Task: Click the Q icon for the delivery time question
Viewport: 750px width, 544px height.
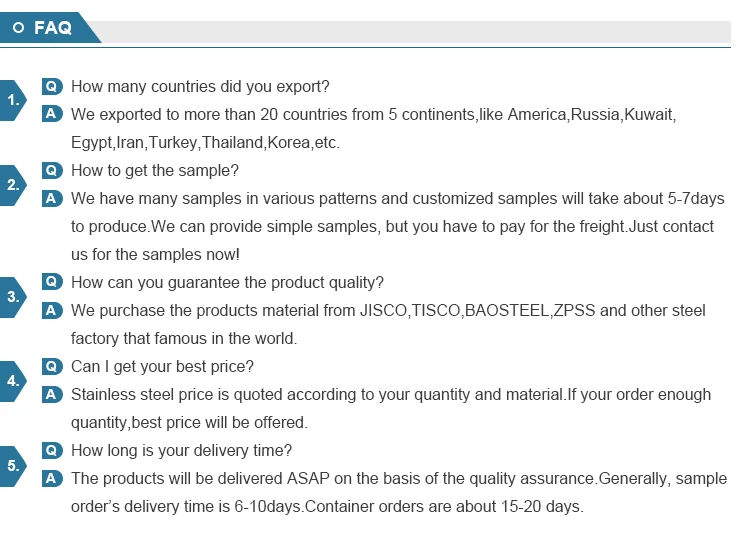Action: [x=52, y=451]
